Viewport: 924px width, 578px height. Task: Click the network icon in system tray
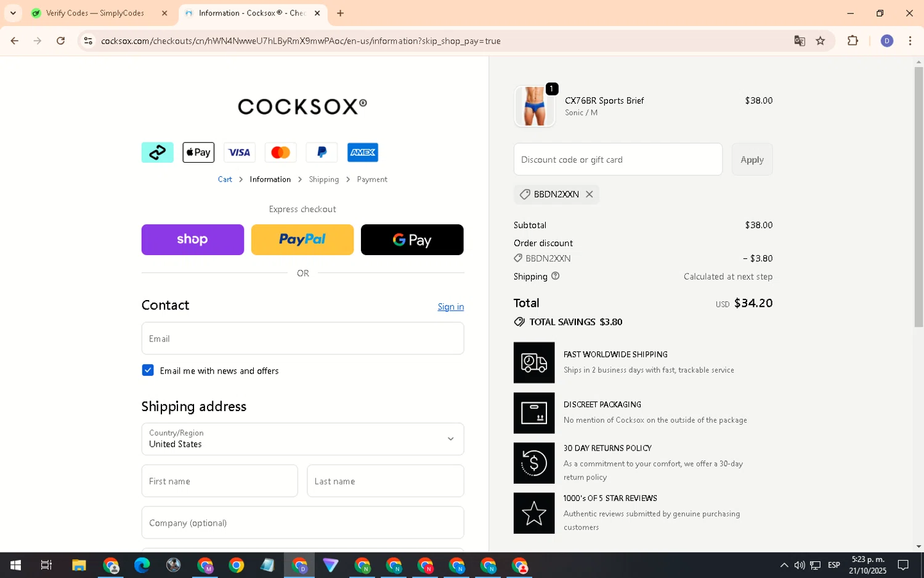[x=815, y=565]
